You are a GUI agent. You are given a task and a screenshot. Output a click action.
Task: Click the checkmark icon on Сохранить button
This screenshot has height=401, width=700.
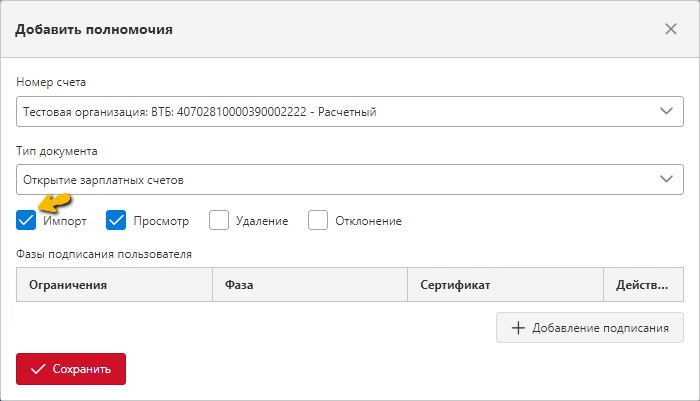tap(38, 369)
